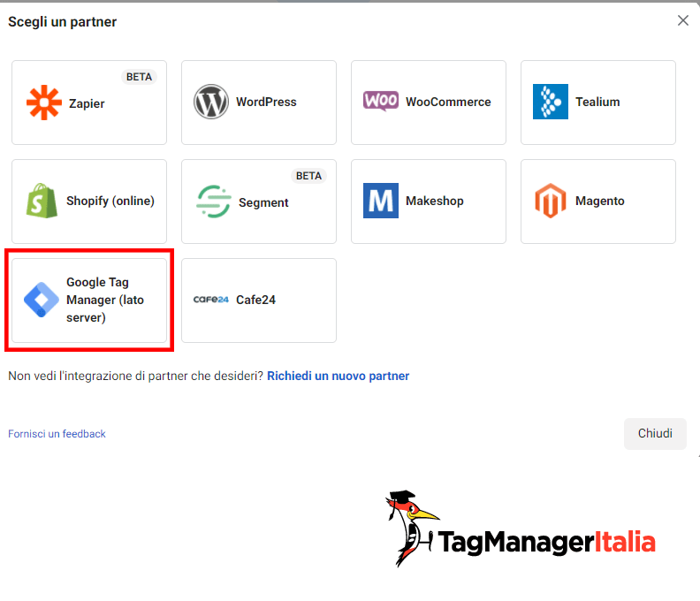The image size is (700, 601).
Task: Click the Shopify green bag logo
Action: tap(42, 201)
